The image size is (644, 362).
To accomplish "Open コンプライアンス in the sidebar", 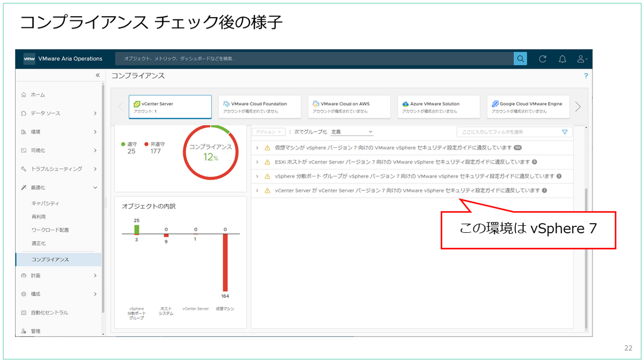I will click(58, 260).
